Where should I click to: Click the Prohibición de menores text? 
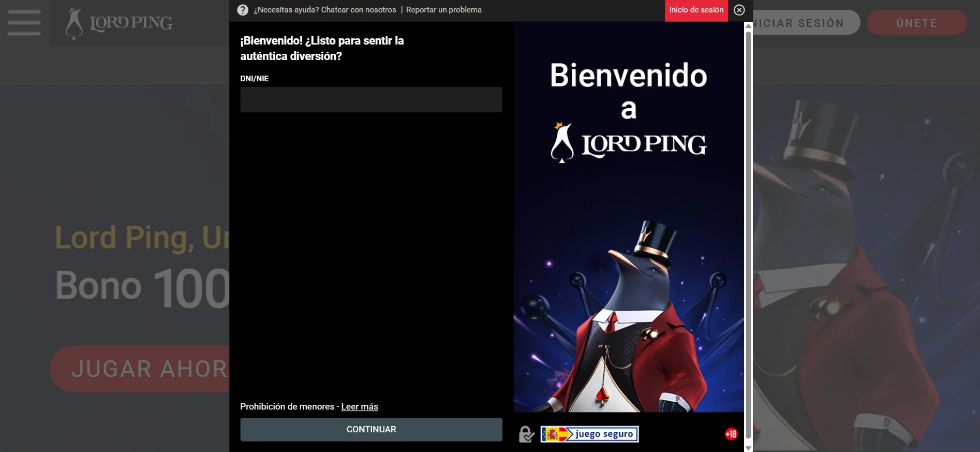287,406
